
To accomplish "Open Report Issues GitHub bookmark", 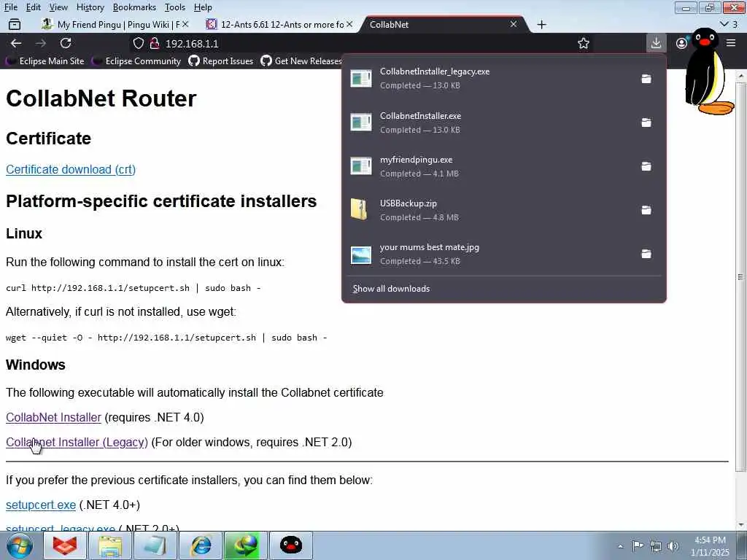I will point(221,61).
